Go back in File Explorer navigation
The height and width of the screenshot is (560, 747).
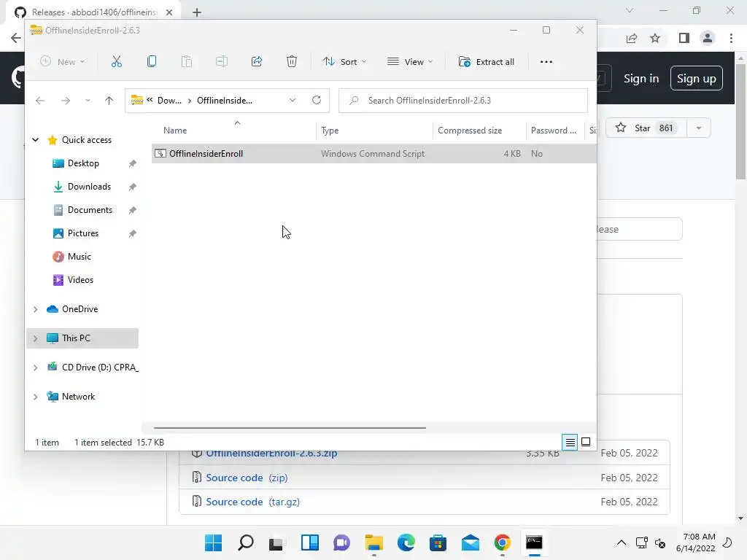pyautogui.click(x=40, y=101)
